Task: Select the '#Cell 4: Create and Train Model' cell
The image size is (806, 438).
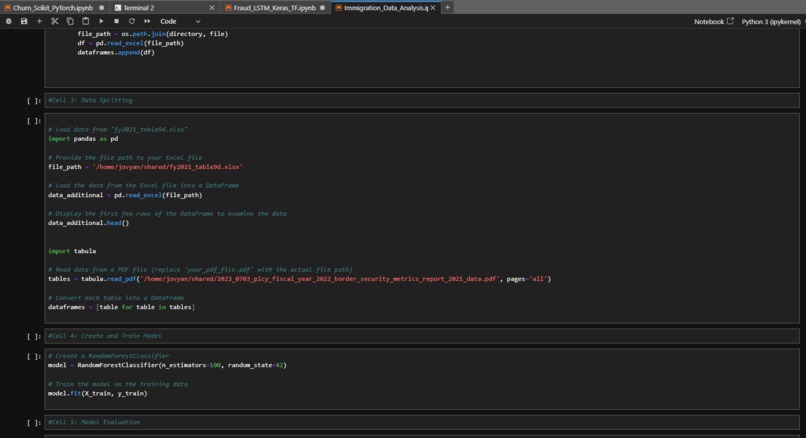Action: coord(422,336)
